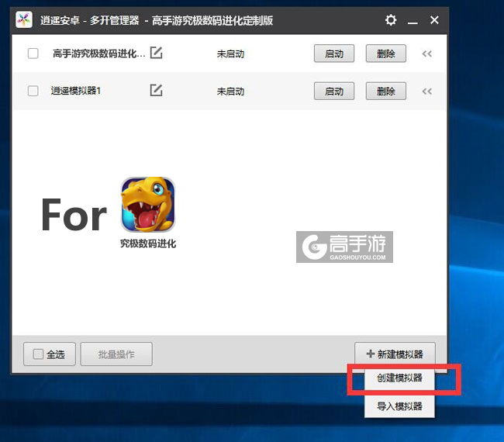504x442 pixels.
Task: Choose 创建模拟器 from the menu
Action: tap(399, 378)
